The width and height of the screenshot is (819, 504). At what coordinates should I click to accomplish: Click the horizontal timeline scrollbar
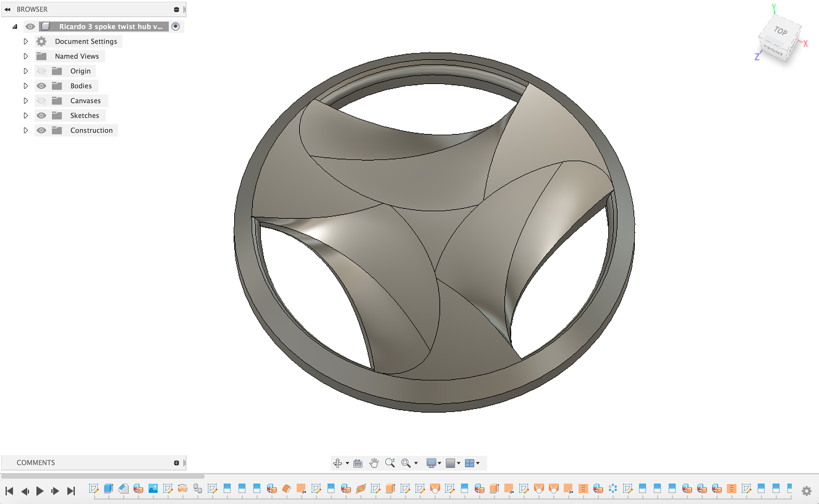point(103,476)
